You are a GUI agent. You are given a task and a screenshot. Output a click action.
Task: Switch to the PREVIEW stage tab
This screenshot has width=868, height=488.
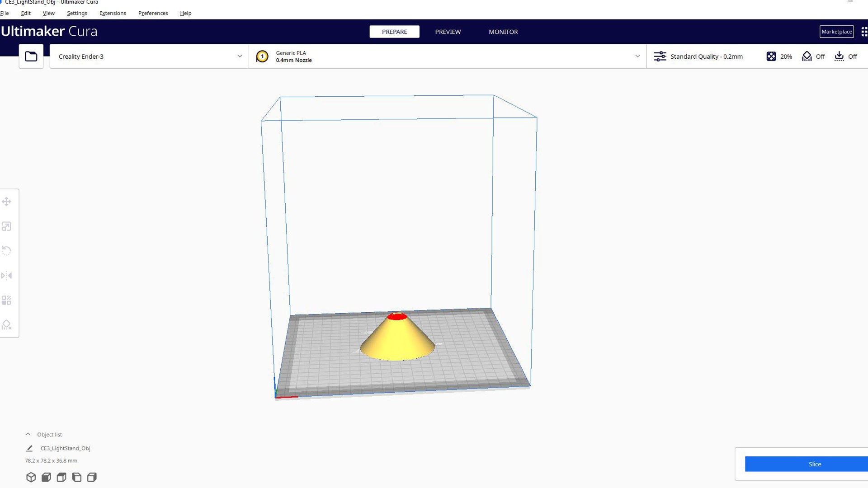tap(448, 32)
